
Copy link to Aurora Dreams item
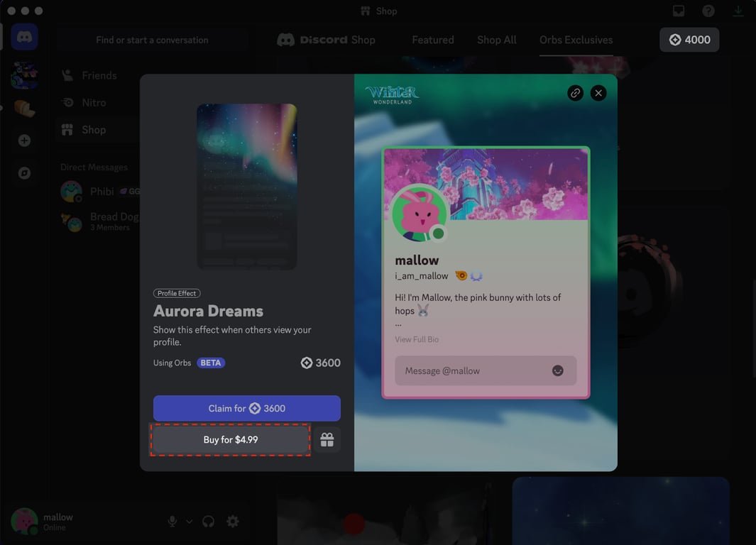(575, 93)
